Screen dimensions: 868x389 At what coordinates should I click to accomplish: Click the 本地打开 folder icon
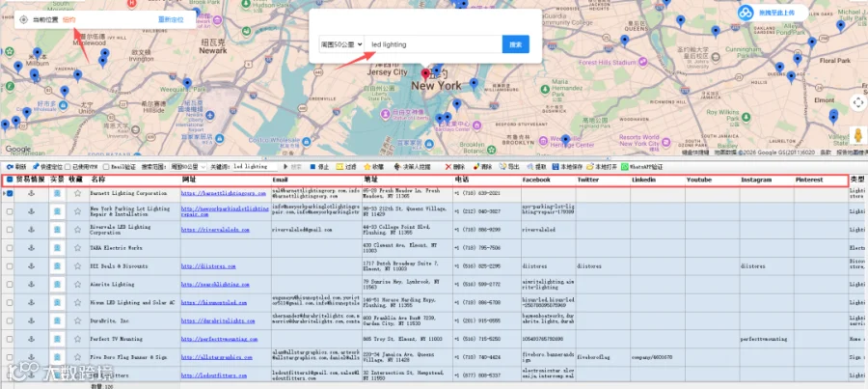590,166
